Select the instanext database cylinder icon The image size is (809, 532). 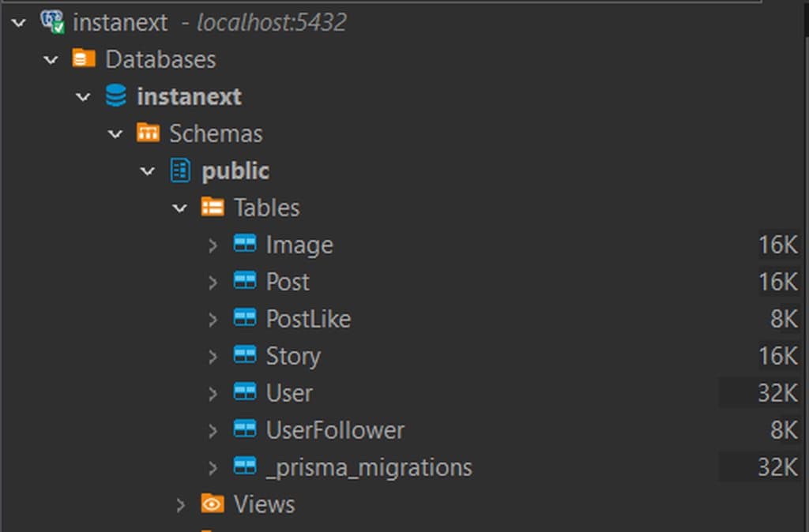113,96
